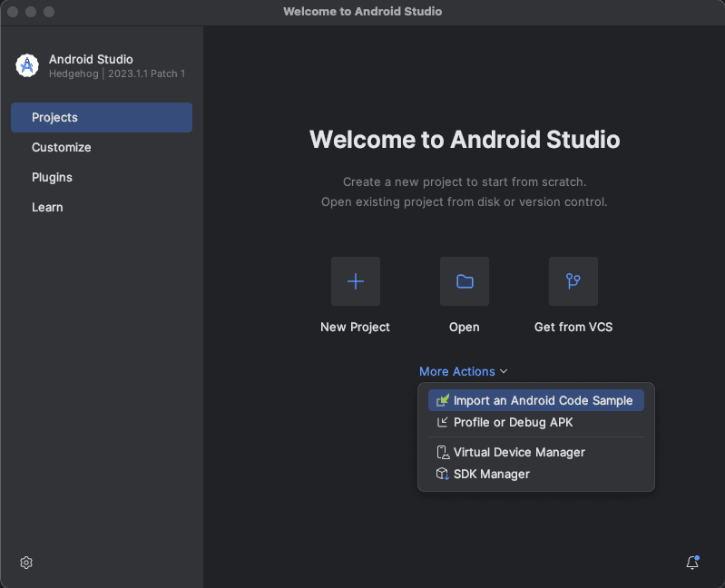Open the notifications bell icon
Image resolution: width=725 pixels, height=588 pixels.
pyautogui.click(x=692, y=563)
